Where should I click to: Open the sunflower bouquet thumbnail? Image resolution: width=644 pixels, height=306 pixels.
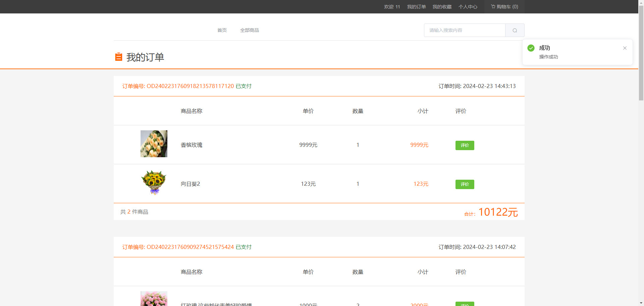(154, 183)
